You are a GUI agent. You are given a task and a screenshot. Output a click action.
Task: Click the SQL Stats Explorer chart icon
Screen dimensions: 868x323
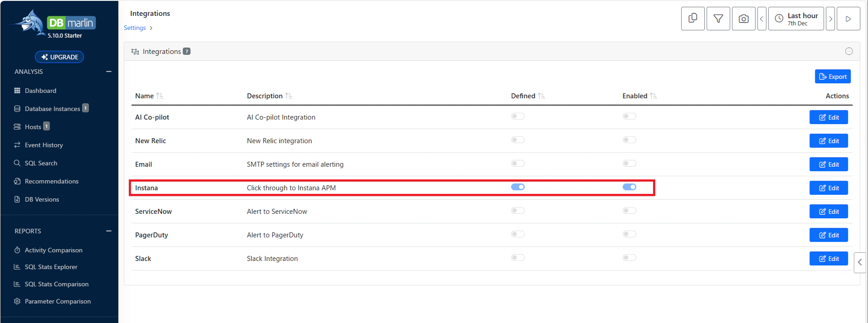[x=17, y=267]
